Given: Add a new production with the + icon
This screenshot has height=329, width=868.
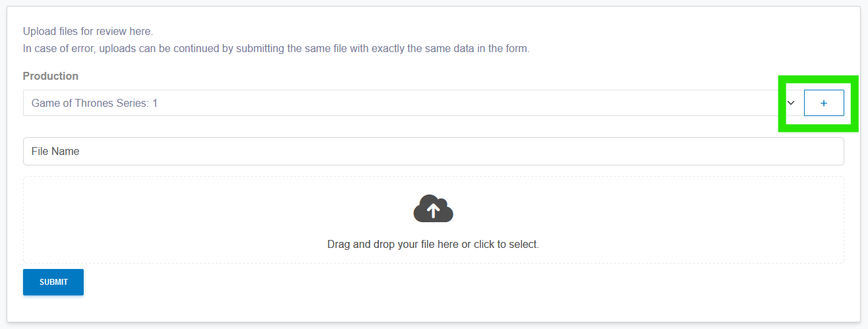Looking at the screenshot, I should tap(824, 103).
